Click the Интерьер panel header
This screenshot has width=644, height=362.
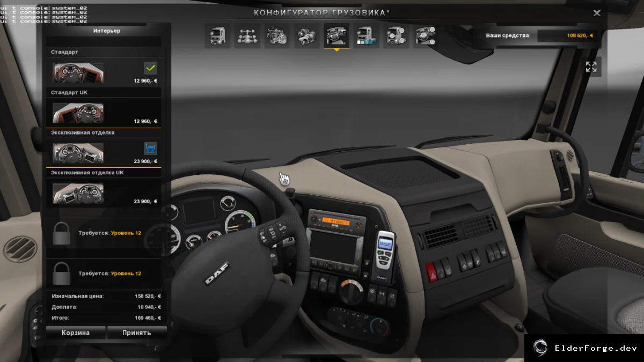point(106,31)
